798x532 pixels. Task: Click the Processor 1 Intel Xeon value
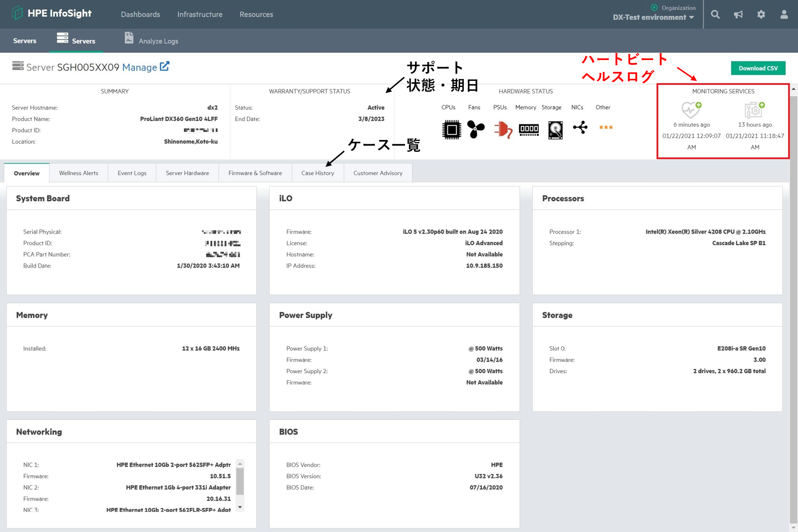coord(705,232)
